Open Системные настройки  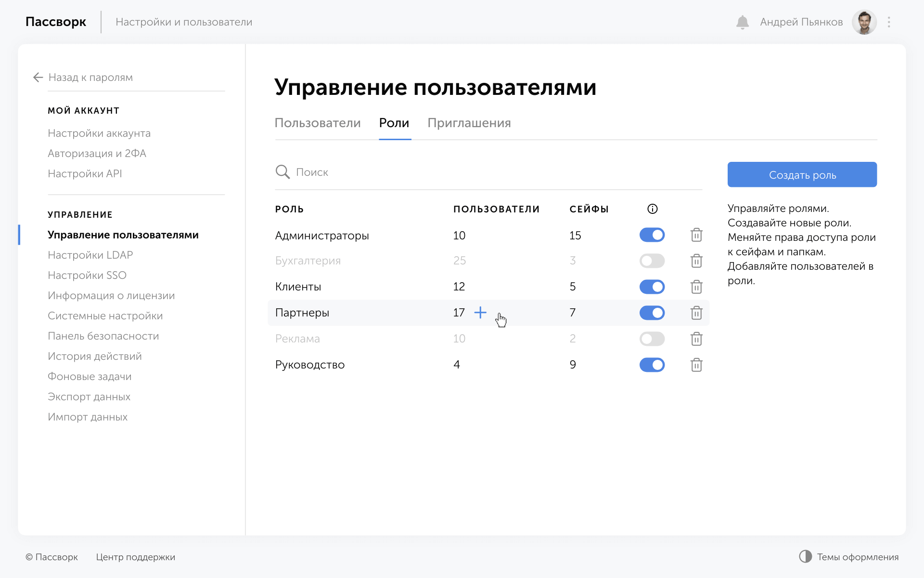tap(105, 316)
